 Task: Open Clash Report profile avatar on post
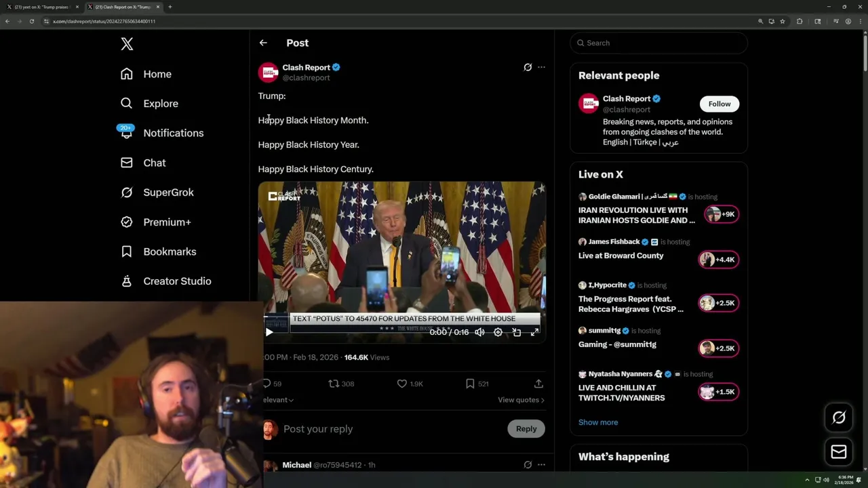click(x=269, y=73)
